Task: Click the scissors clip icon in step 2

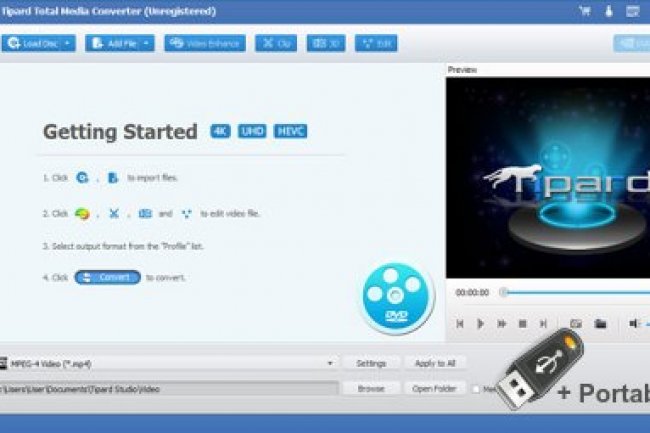Action: click(114, 213)
